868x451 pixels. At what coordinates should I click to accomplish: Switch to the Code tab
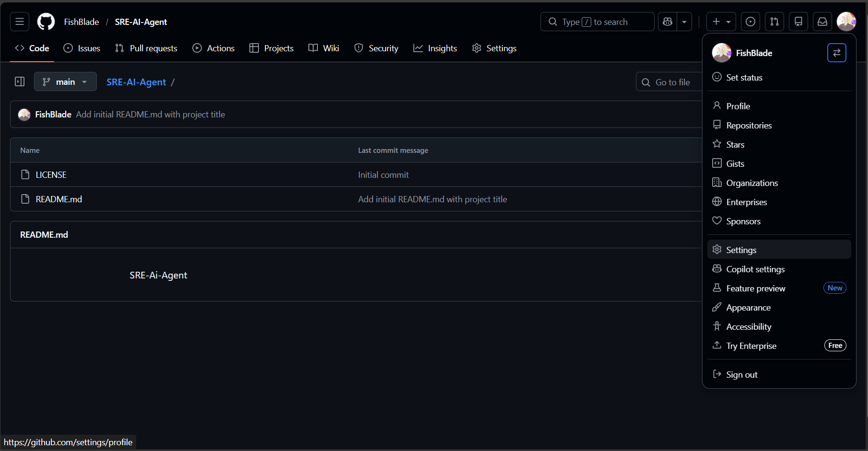point(32,48)
